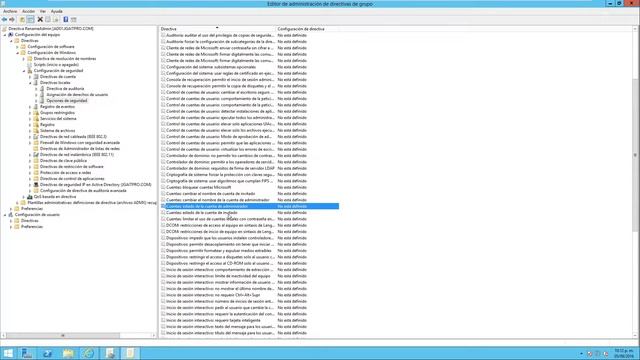Toggle the Show/Hide action pane icon
Image resolution: width=640 pixels, height=360 pixels.
[73, 20]
